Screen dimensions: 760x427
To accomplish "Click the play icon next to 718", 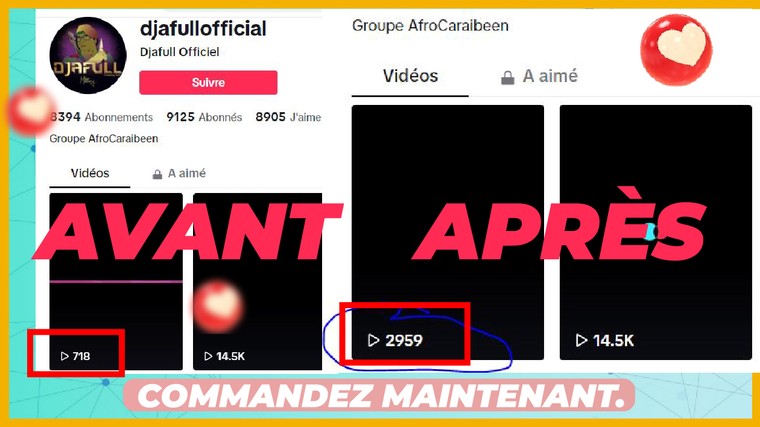I will 64,356.
